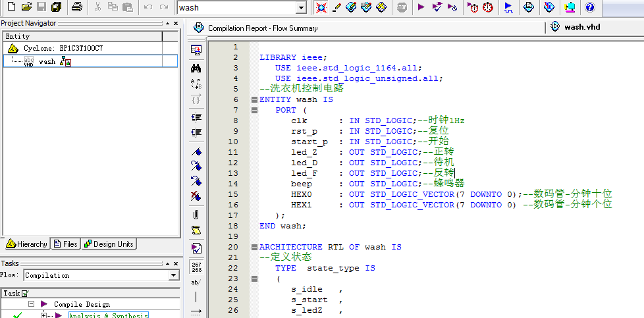The width and height of the screenshot is (644, 318).
Task: Switch to the Files tab
Action: point(65,244)
